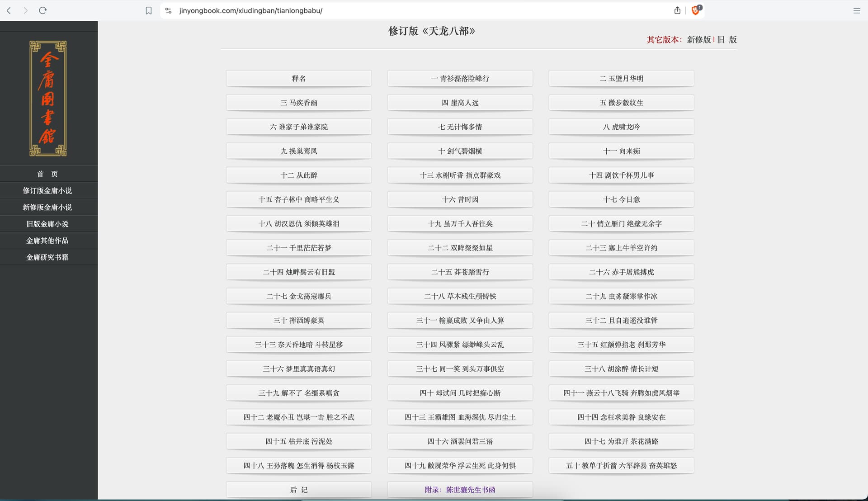The image size is (868, 501).
Task: Go to 首页 in the sidebar
Action: click(47, 174)
